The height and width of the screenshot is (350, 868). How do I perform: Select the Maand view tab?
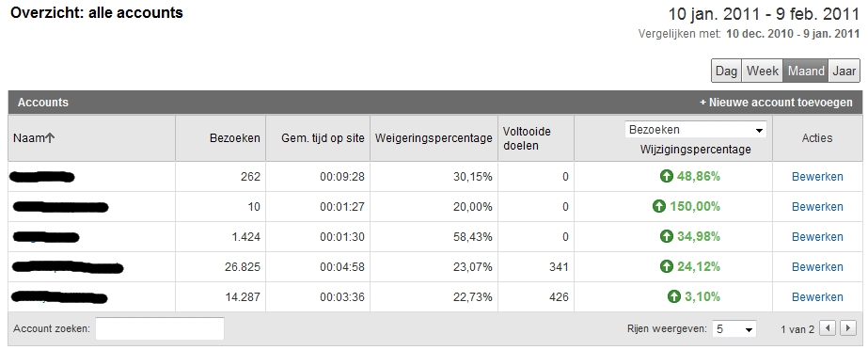pos(805,71)
